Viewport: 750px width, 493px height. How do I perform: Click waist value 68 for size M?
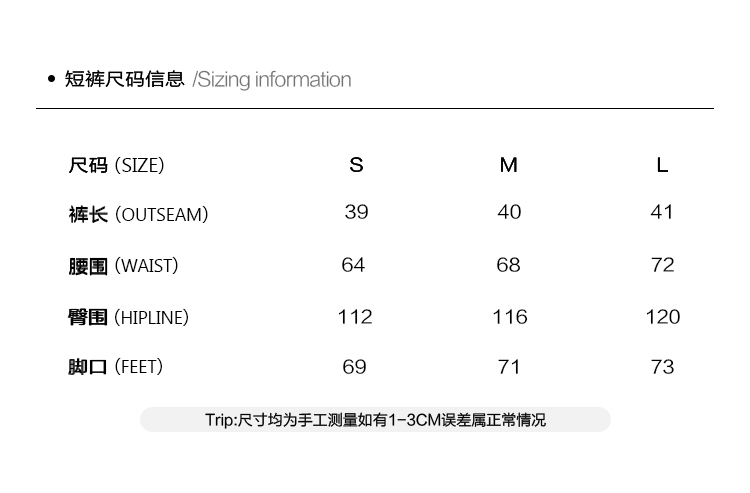tap(509, 265)
